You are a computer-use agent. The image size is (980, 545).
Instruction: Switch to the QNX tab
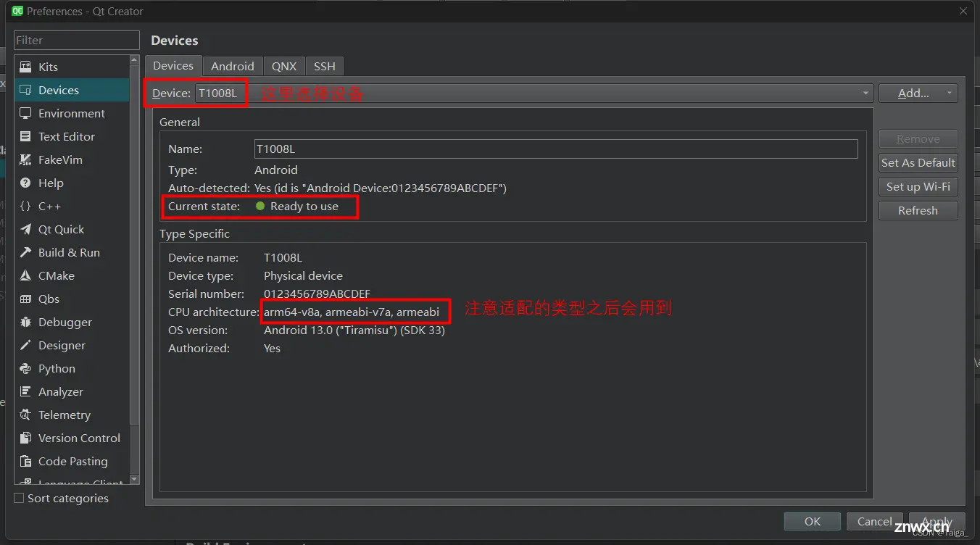(x=284, y=66)
